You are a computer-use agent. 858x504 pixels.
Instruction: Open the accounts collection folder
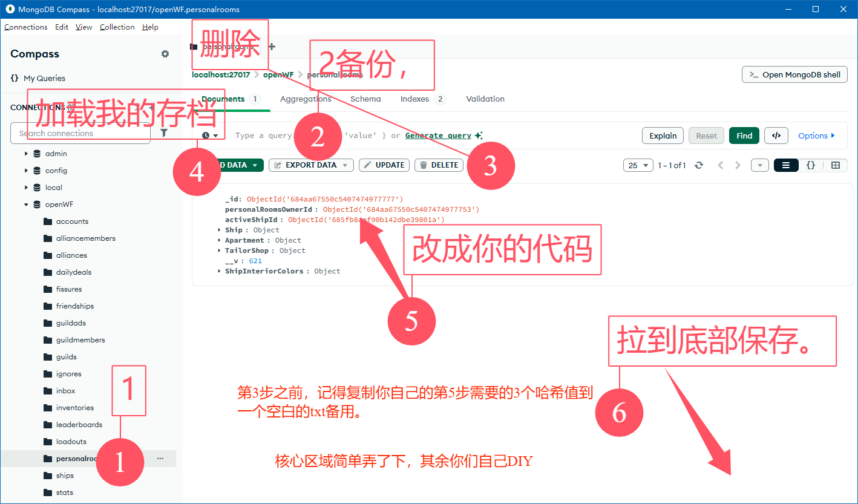[x=72, y=221]
